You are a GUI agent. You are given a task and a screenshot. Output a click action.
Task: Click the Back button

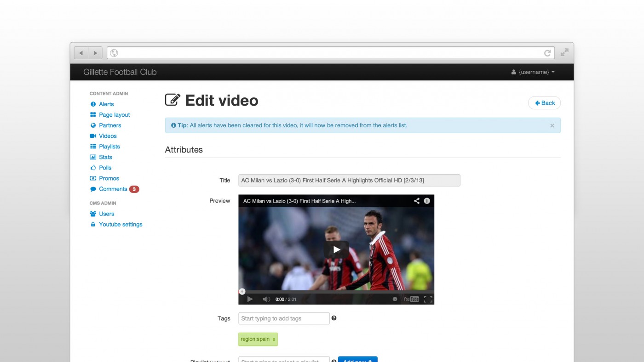(x=544, y=103)
